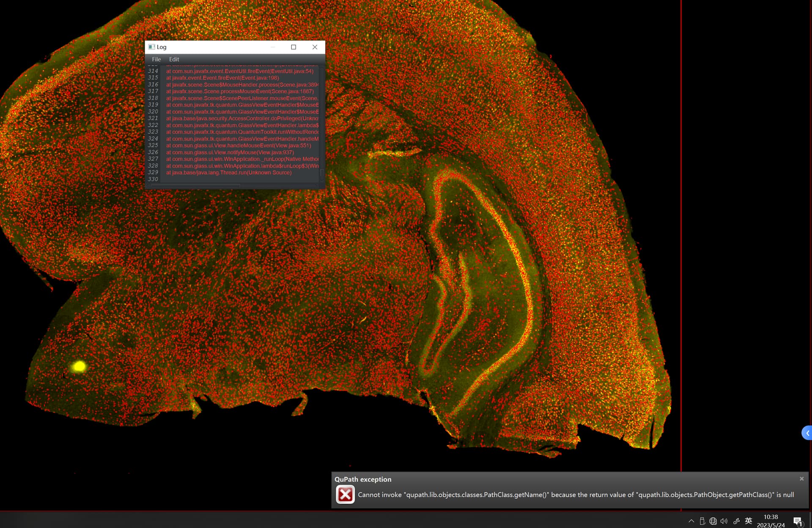Image resolution: width=812 pixels, height=528 pixels.
Task: Switch the 英 input language indicator
Action: tap(749, 521)
